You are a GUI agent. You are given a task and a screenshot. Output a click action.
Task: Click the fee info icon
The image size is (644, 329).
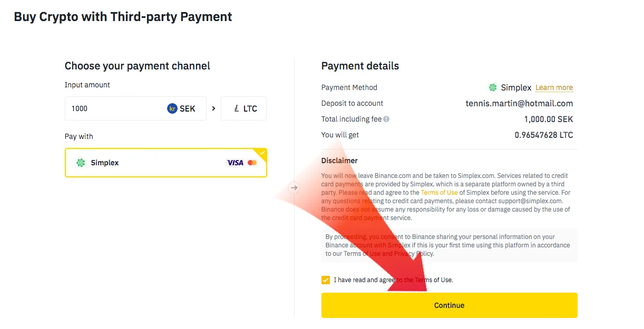pos(386,119)
